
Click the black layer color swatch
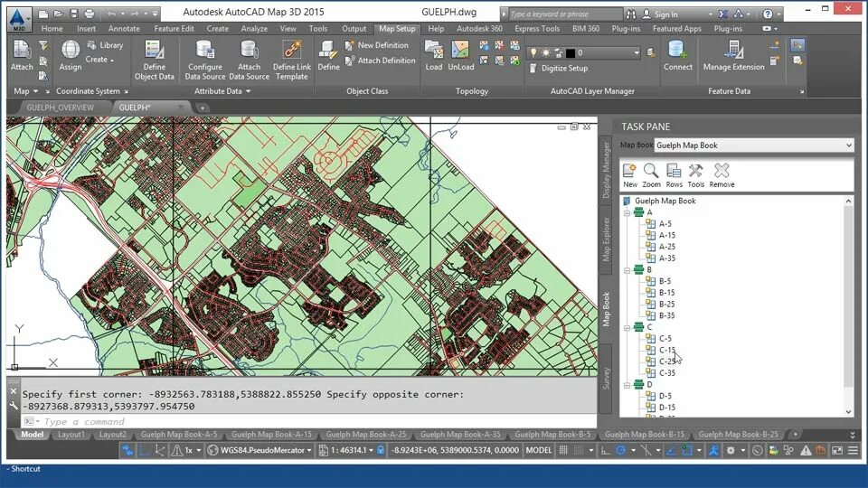pos(571,52)
